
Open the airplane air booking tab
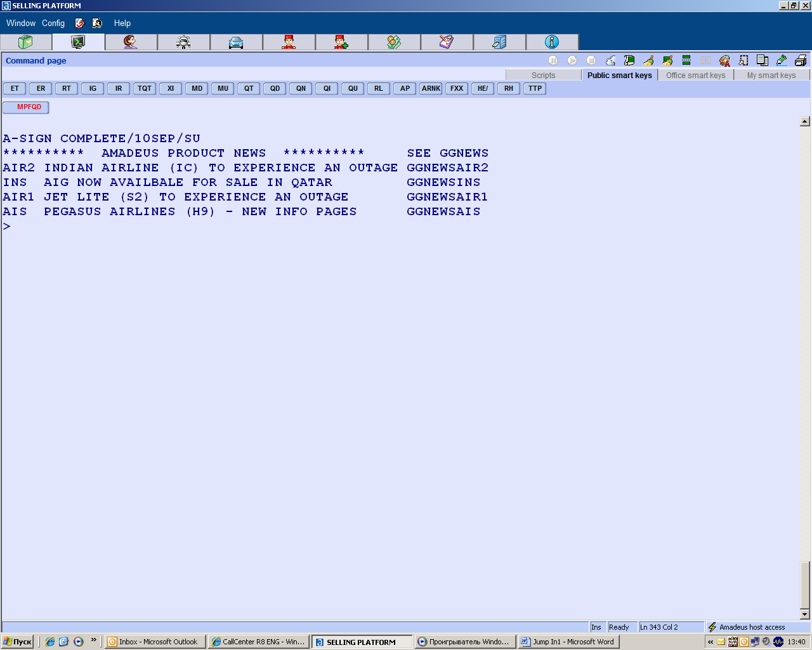(x=184, y=42)
